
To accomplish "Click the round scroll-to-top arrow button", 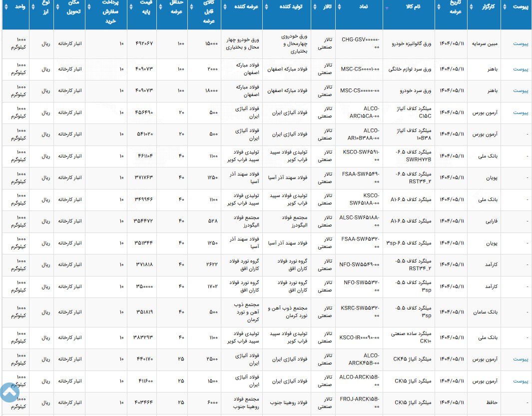I will coord(9,392).
